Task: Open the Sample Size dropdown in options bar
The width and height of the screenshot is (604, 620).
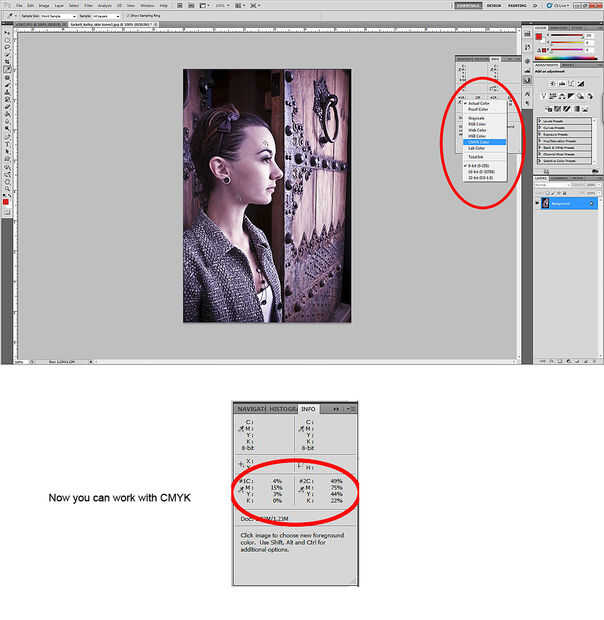Action: 59,16
